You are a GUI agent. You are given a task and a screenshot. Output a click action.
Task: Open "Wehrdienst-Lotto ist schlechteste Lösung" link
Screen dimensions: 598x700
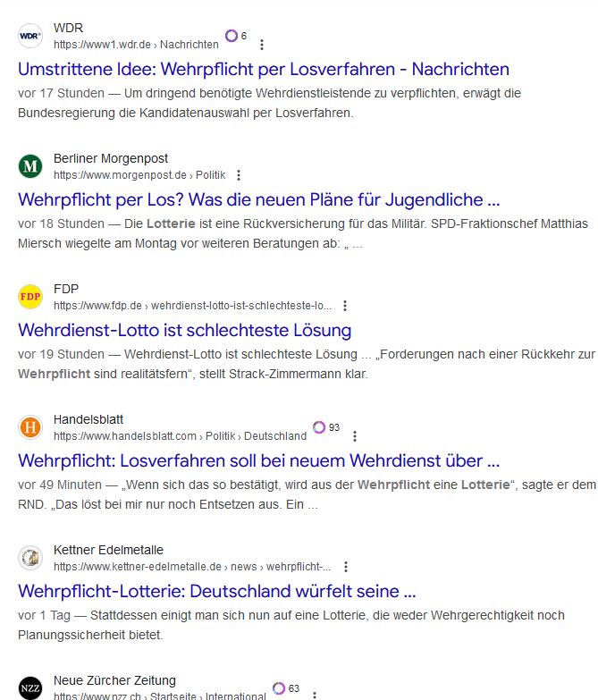point(184,330)
